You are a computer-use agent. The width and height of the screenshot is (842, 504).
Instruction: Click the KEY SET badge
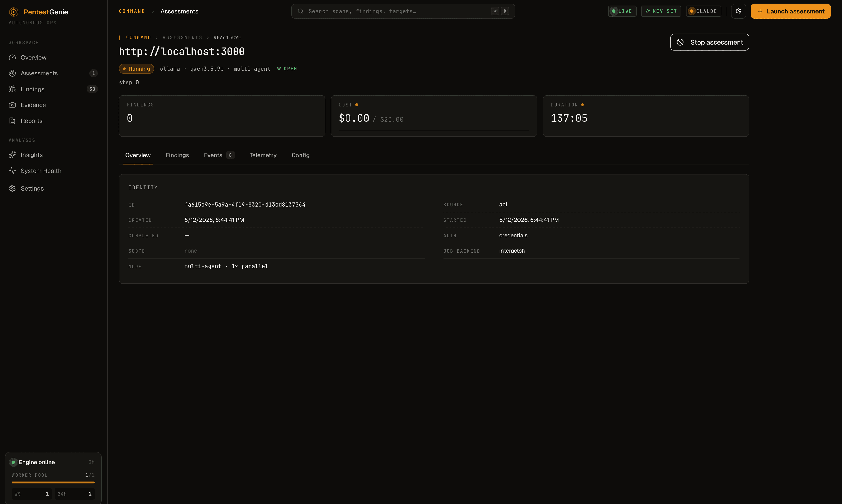tap(661, 11)
